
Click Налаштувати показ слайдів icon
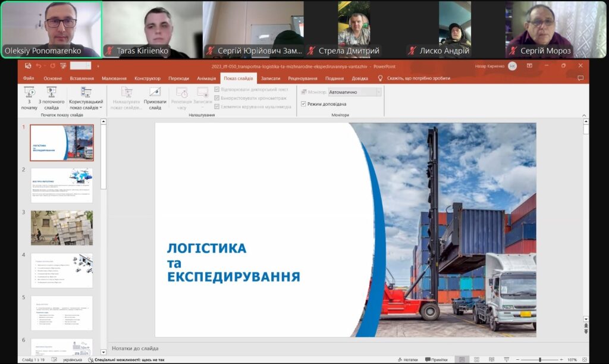coord(126,98)
